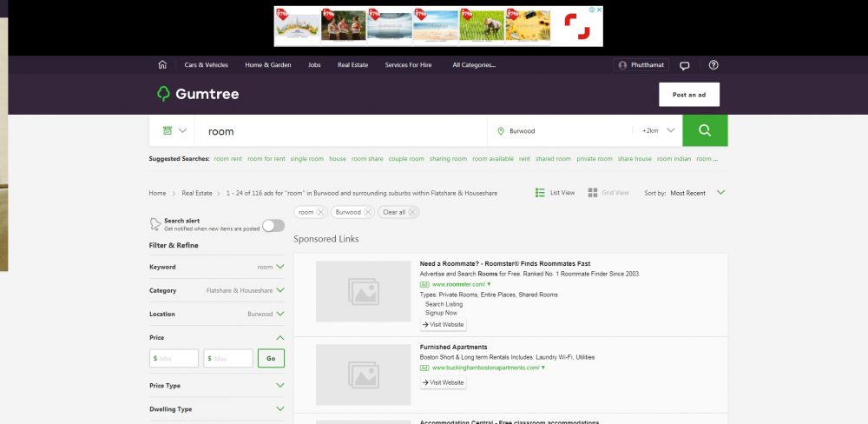The image size is (868, 424).
Task: Click the user avatar icon next to Phutthamat
Action: coord(622,65)
